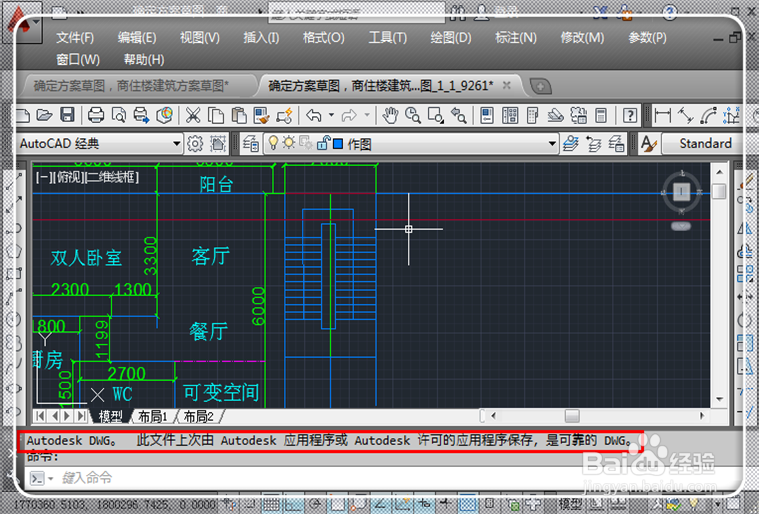Open the 绘图(D) menu

451,38
